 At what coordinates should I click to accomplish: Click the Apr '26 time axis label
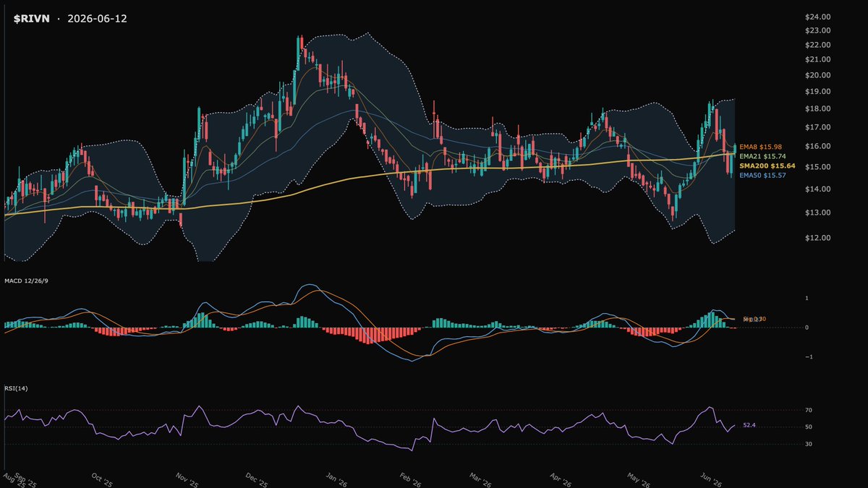[560, 480]
